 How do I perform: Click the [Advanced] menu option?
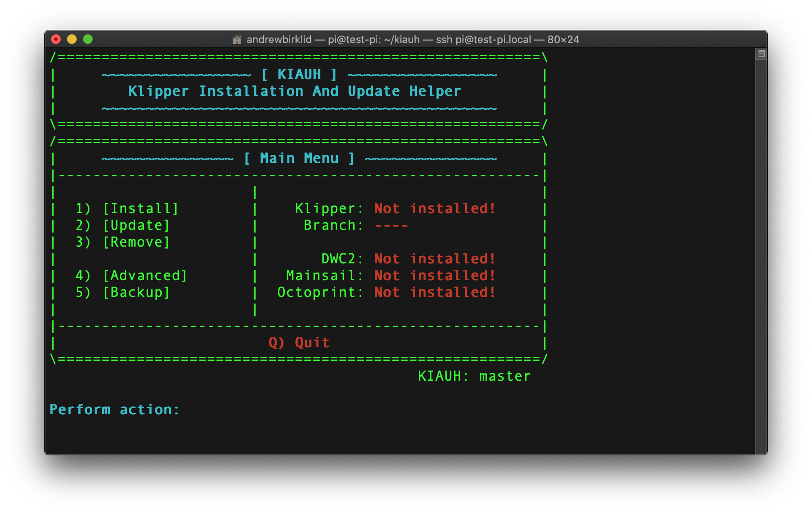point(145,275)
